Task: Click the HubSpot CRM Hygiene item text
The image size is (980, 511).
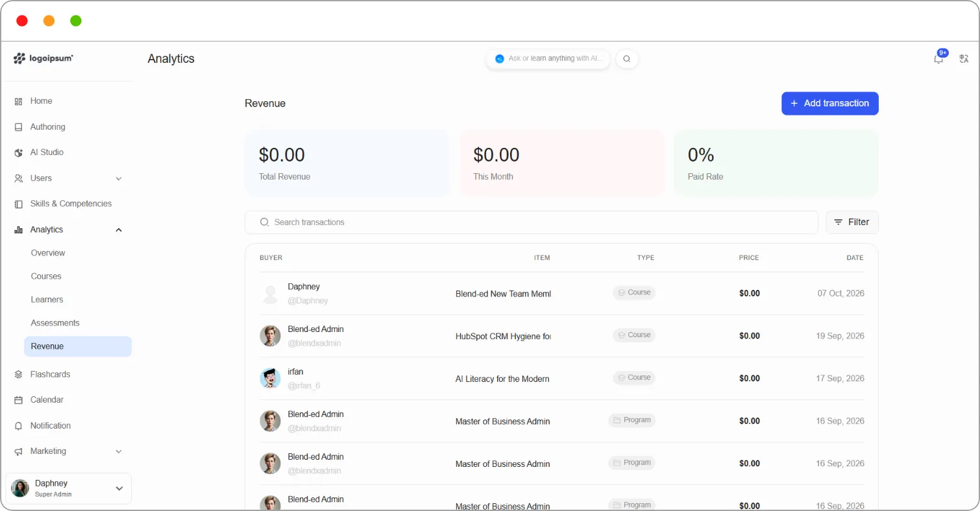Action: (x=503, y=337)
